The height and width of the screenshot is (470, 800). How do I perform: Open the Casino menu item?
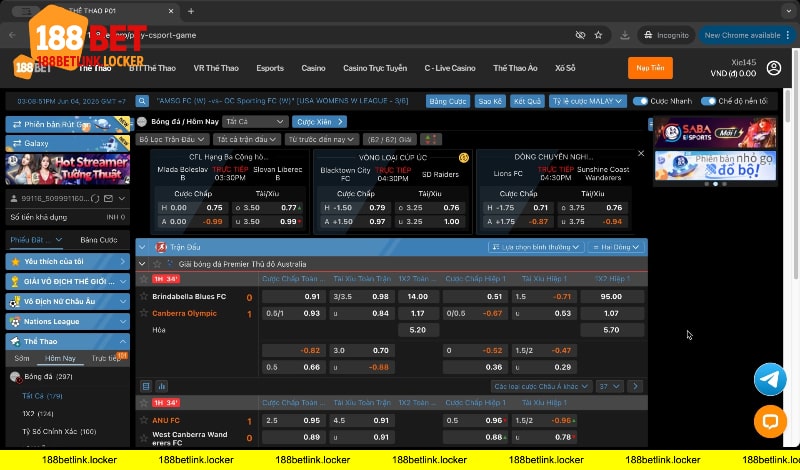[x=313, y=68]
